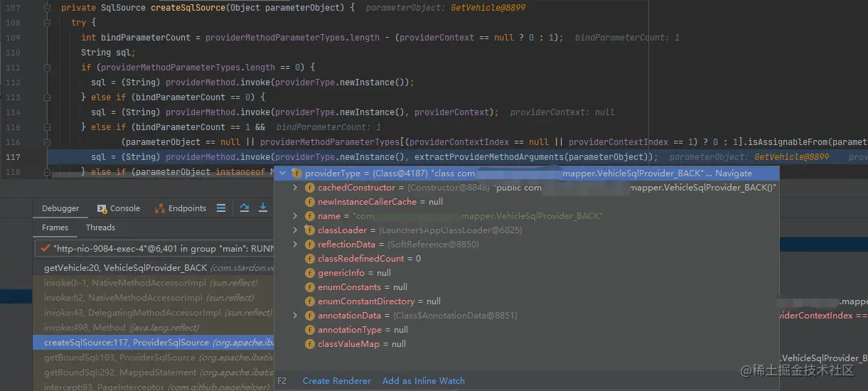Expand the classLoader field node
Screen dimensions: 868x391
296,230
